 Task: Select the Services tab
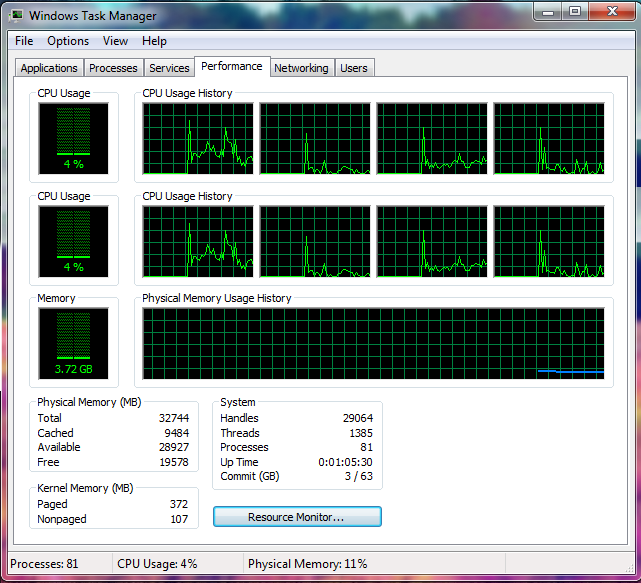coord(169,68)
